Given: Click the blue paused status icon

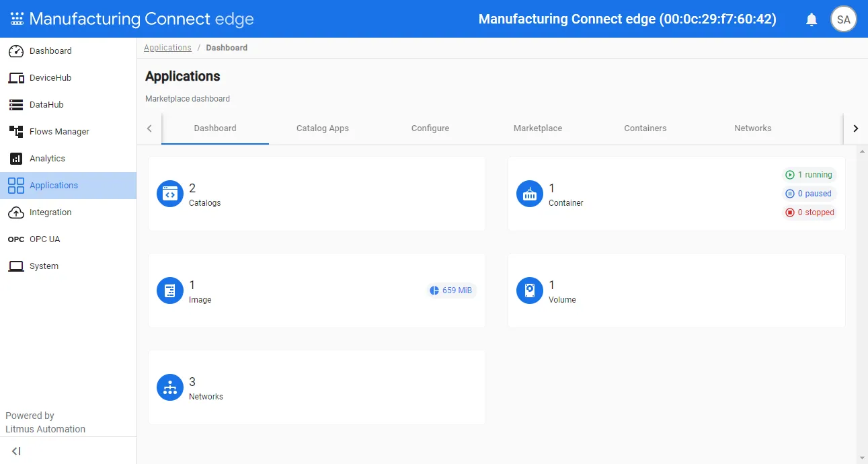Looking at the screenshot, I should tap(790, 194).
